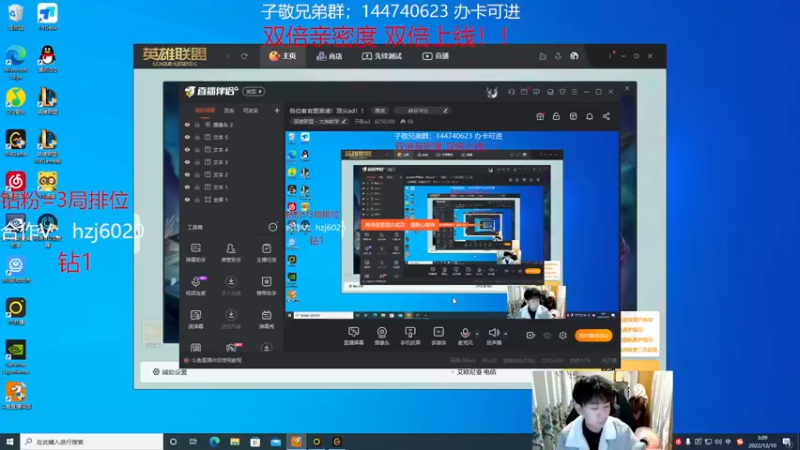Open the 斗鱼直播伴侣 desktop shortcut
The width and height of the screenshot is (800, 450).
pyautogui.click(x=16, y=396)
